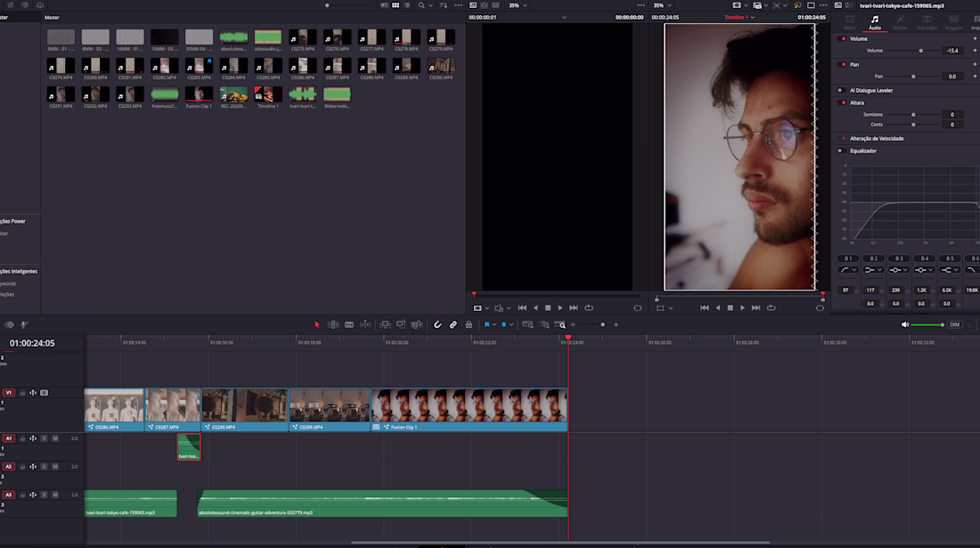Select Fusion Clip 1 on the timeline
The height and width of the screenshot is (548, 980).
click(x=469, y=409)
